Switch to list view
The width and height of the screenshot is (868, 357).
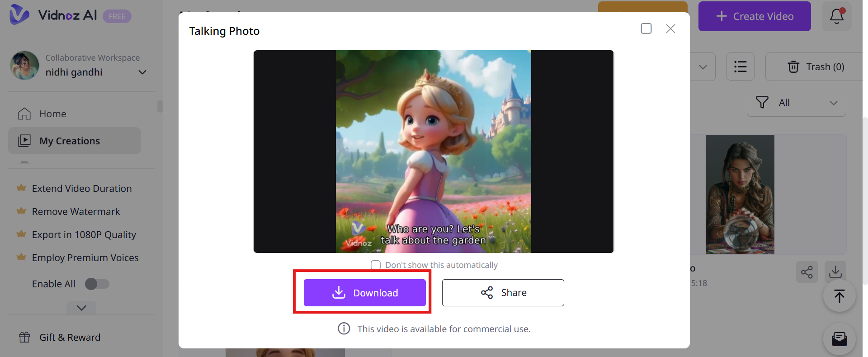pos(741,67)
